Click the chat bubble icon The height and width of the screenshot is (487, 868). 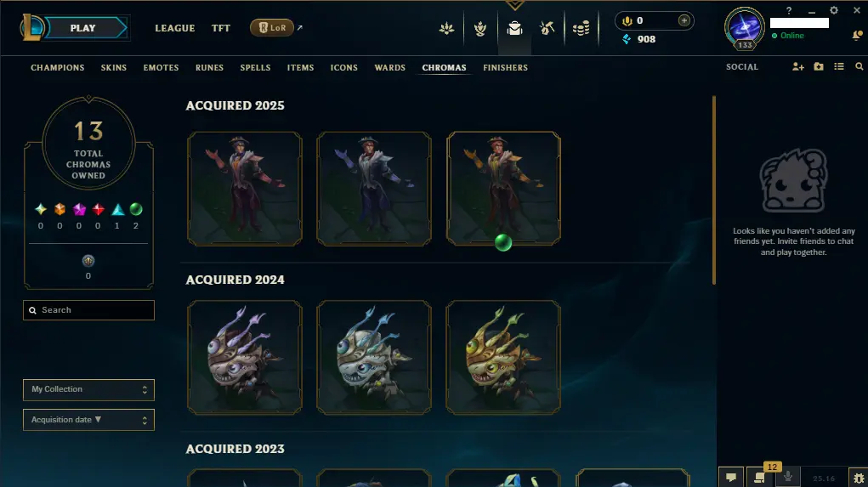731,478
